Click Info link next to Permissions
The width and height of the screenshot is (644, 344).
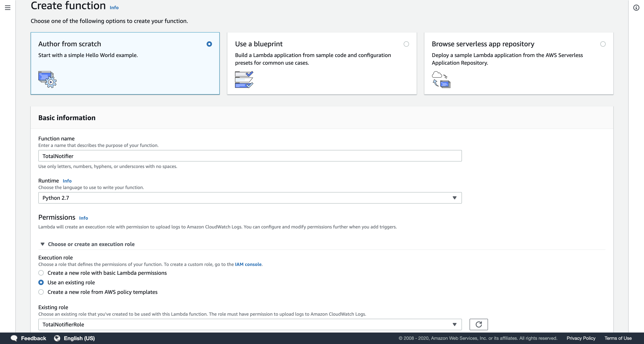pyautogui.click(x=83, y=218)
